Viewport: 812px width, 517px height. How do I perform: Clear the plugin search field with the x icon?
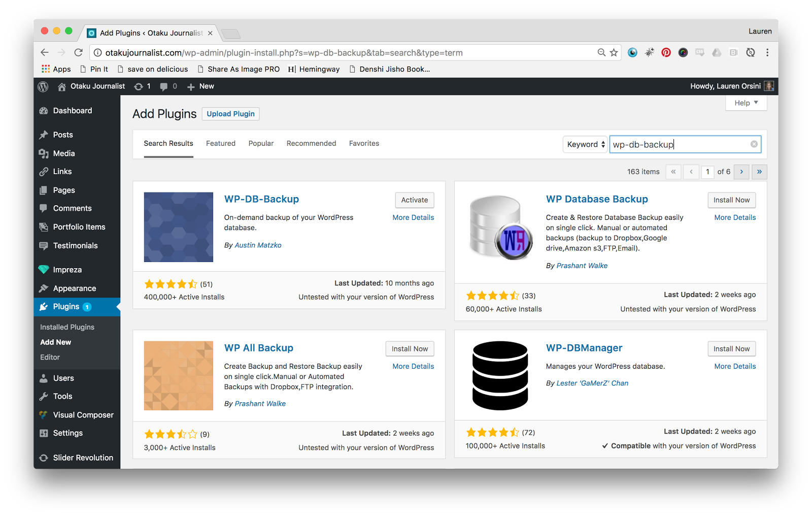[x=754, y=144]
